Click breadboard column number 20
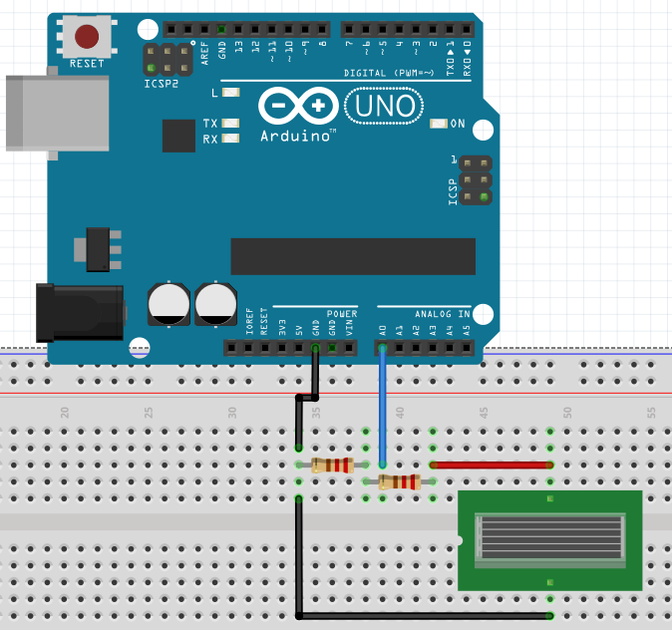The image size is (672, 630). (x=65, y=413)
